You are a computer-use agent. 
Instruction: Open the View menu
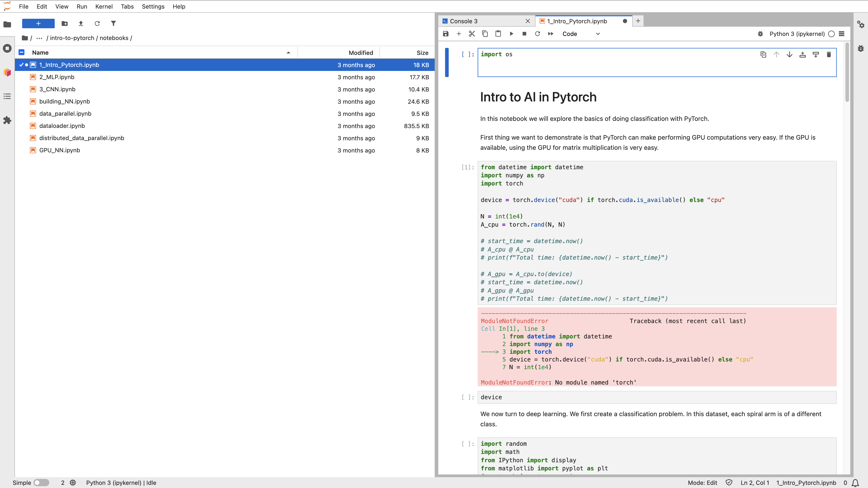click(62, 6)
